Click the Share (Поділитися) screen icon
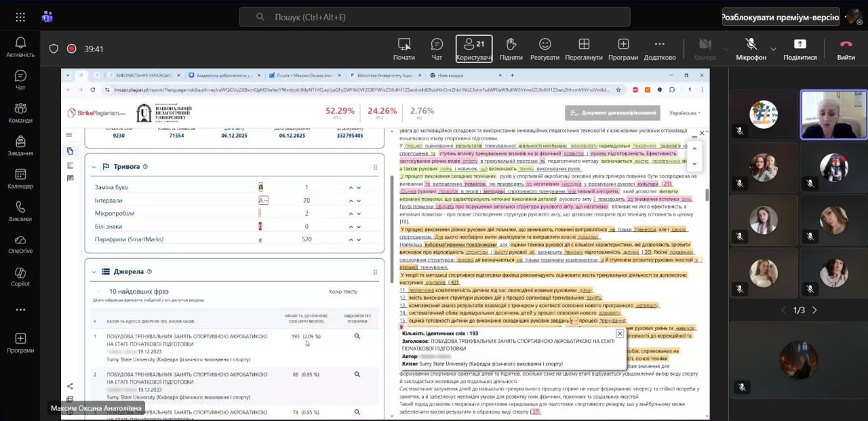 (800, 45)
